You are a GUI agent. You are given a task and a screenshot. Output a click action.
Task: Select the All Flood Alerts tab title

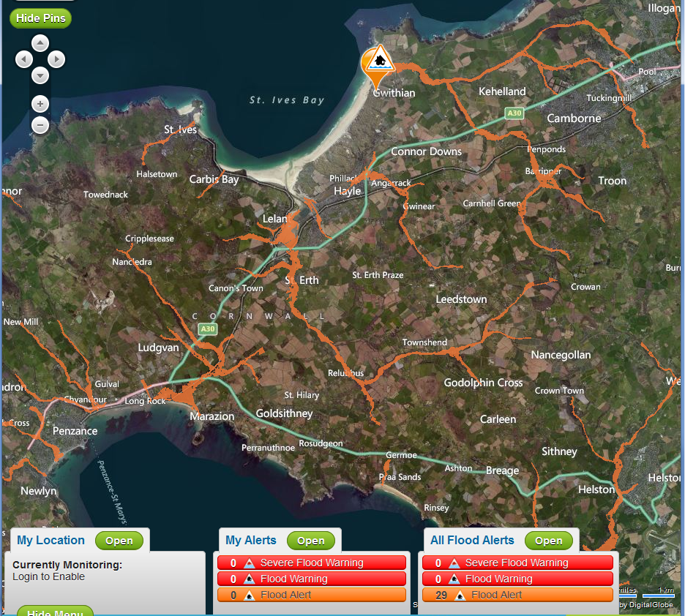point(472,541)
